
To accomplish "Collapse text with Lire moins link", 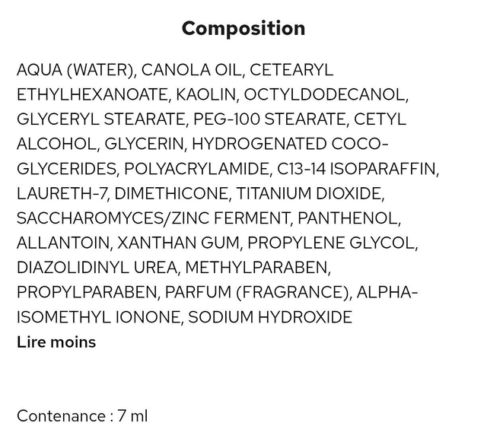I will point(56,342).
